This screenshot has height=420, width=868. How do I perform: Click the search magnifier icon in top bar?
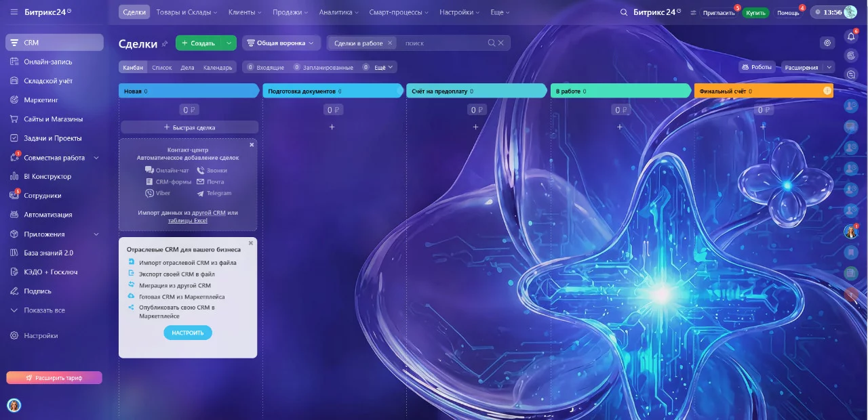point(624,12)
